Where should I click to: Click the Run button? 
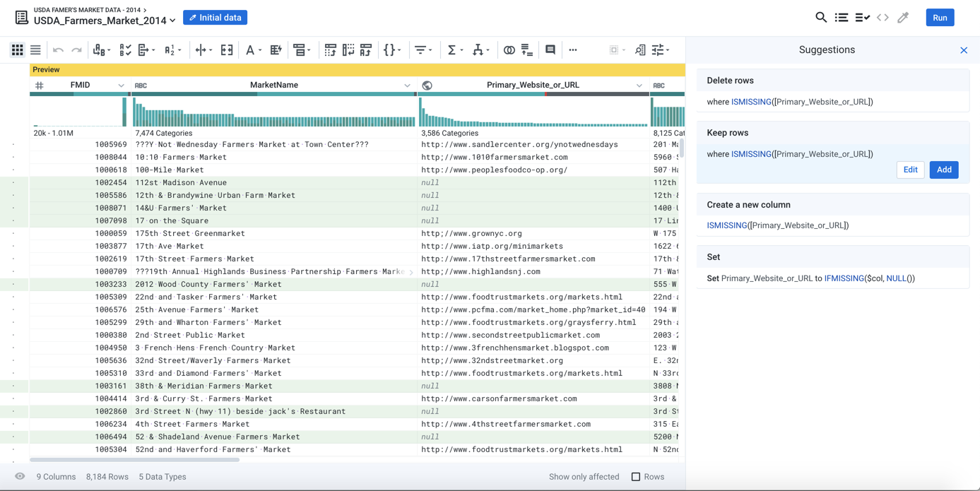tap(940, 18)
